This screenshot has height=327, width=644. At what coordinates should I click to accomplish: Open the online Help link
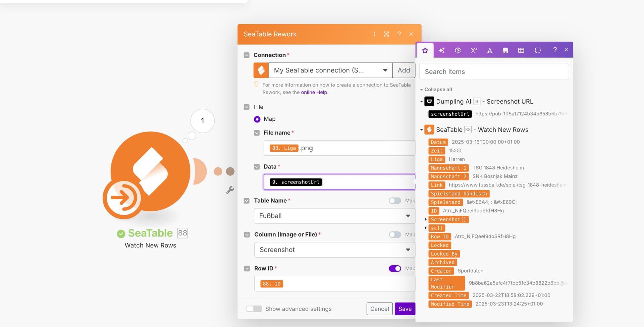[314, 92]
